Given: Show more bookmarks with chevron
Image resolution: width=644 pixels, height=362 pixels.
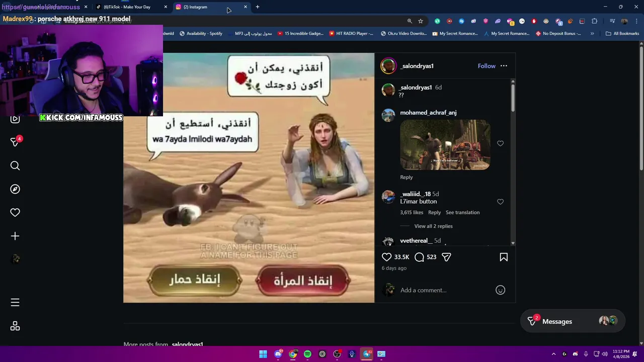Looking at the screenshot, I should point(592,34).
